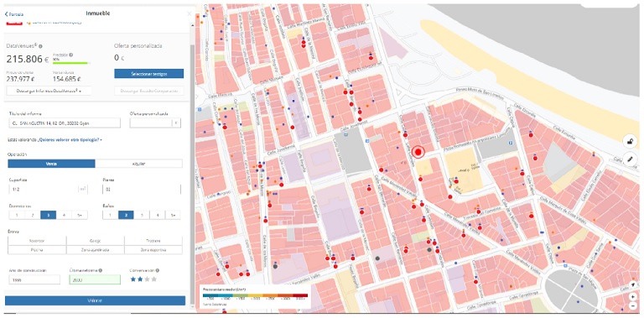The width and height of the screenshot is (644, 318).
Task: Click the Año de construcción field
Action: tap(34, 279)
